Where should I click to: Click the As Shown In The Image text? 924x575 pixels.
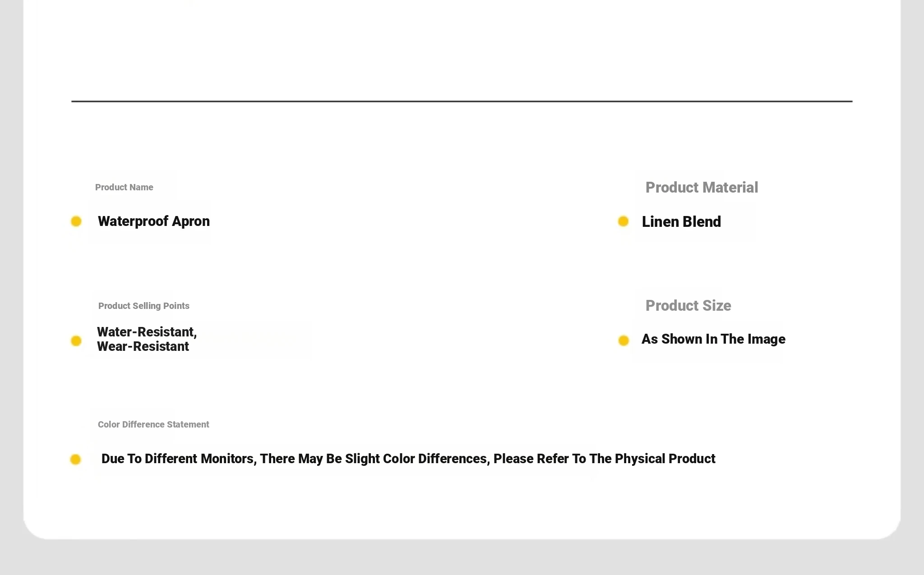[x=713, y=339]
